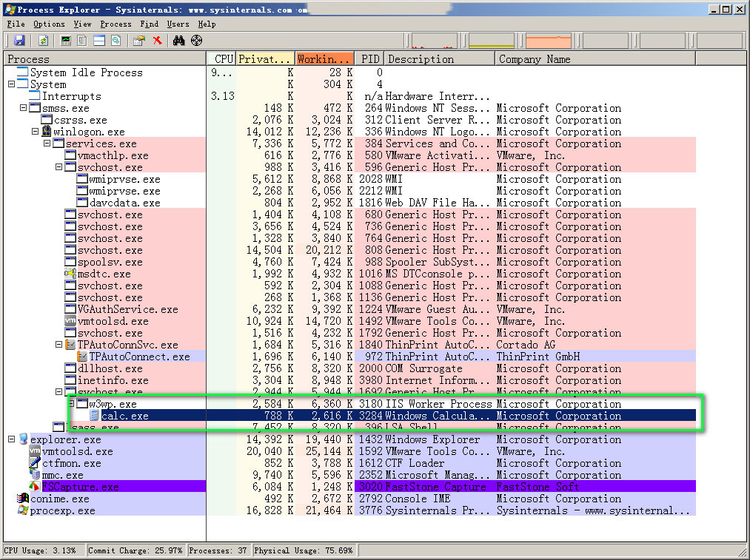Click the orange physical memory mini graph

point(549,41)
